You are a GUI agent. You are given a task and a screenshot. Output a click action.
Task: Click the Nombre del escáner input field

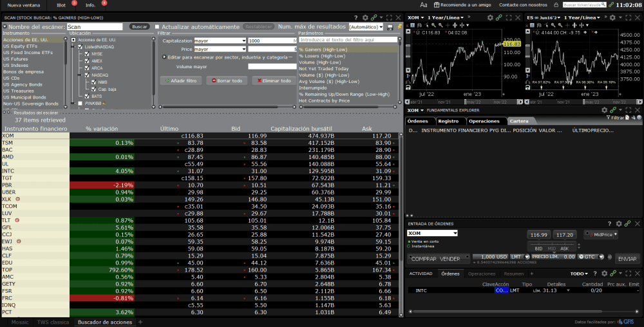tap(95, 26)
